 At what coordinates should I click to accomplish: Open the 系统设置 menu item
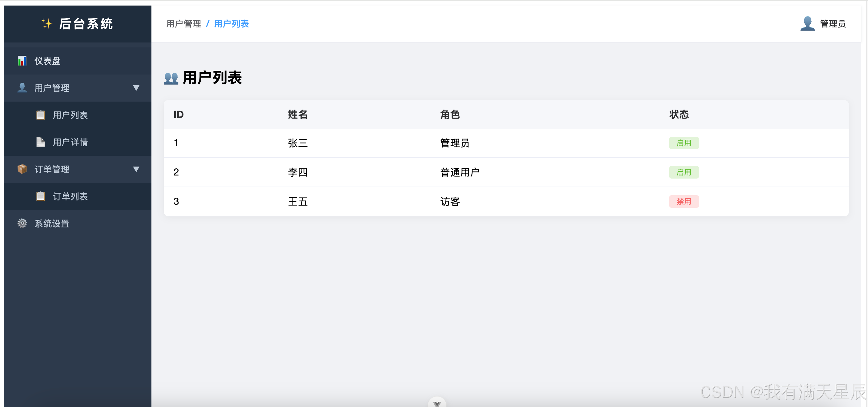click(x=78, y=224)
